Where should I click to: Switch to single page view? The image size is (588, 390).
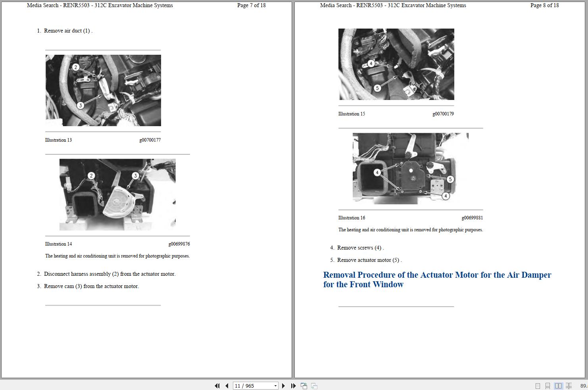point(538,386)
